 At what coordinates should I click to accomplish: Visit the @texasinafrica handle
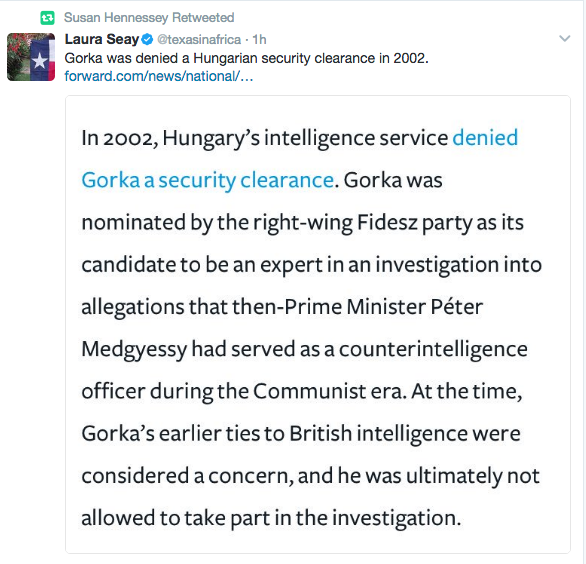point(199,39)
